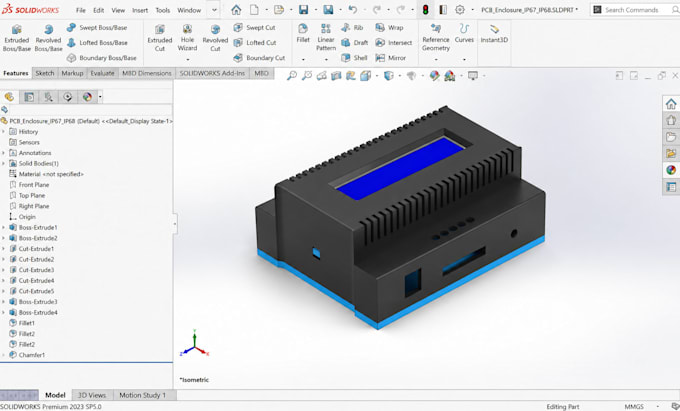
Task: Open Reference Geometry tool
Action: [436, 38]
